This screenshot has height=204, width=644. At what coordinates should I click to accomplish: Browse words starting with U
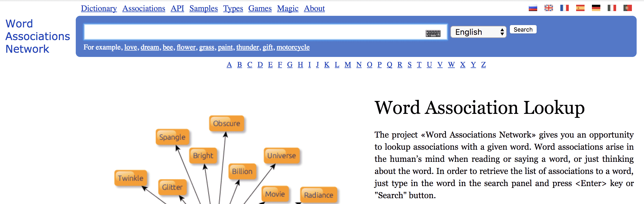pyautogui.click(x=429, y=65)
